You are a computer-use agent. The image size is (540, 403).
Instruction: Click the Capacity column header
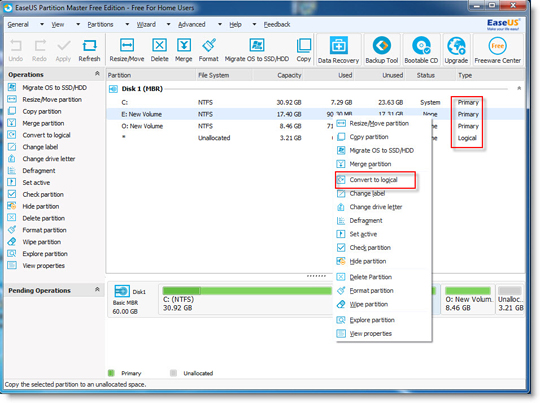pos(278,75)
